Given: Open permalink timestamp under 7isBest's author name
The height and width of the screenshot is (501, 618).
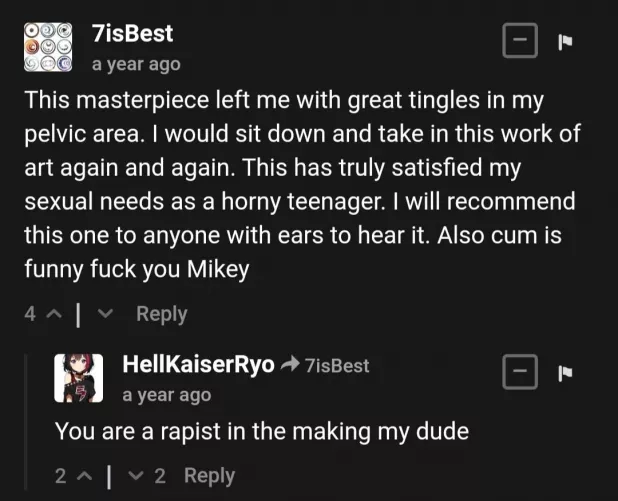Looking at the screenshot, I should [136, 64].
